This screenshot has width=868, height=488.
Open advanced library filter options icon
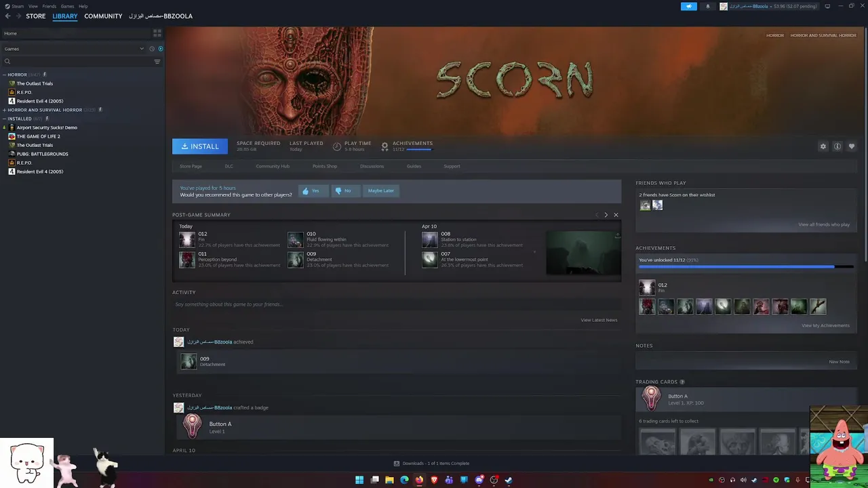(x=157, y=62)
